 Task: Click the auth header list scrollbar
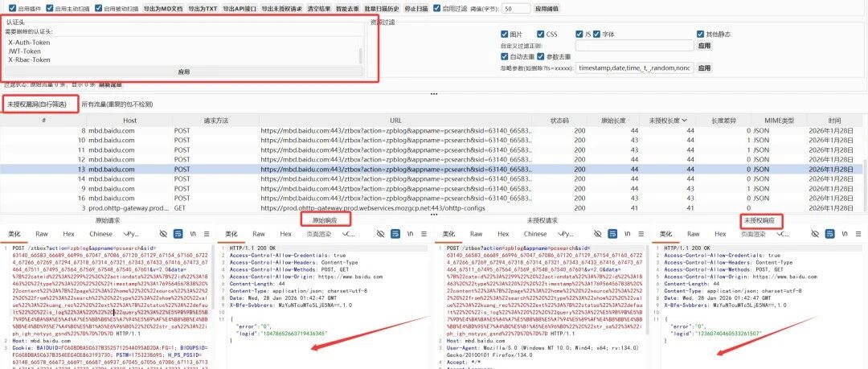[361, 55]
